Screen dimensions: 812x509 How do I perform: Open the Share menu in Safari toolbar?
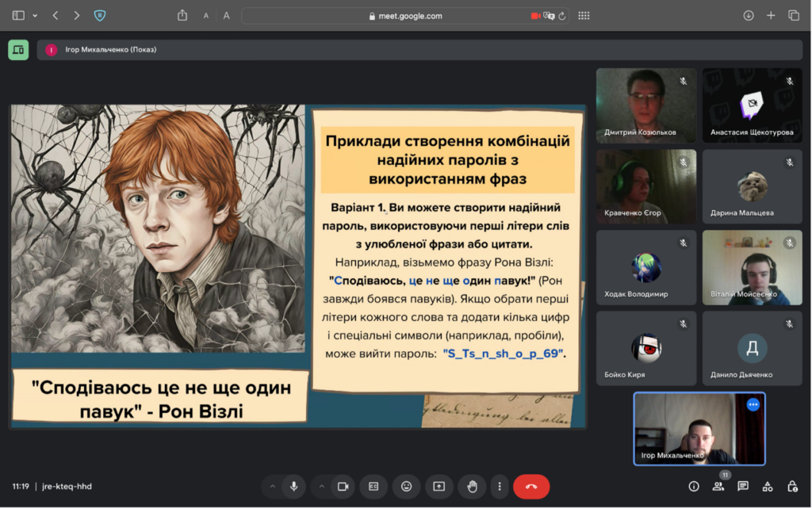(182, 16)
